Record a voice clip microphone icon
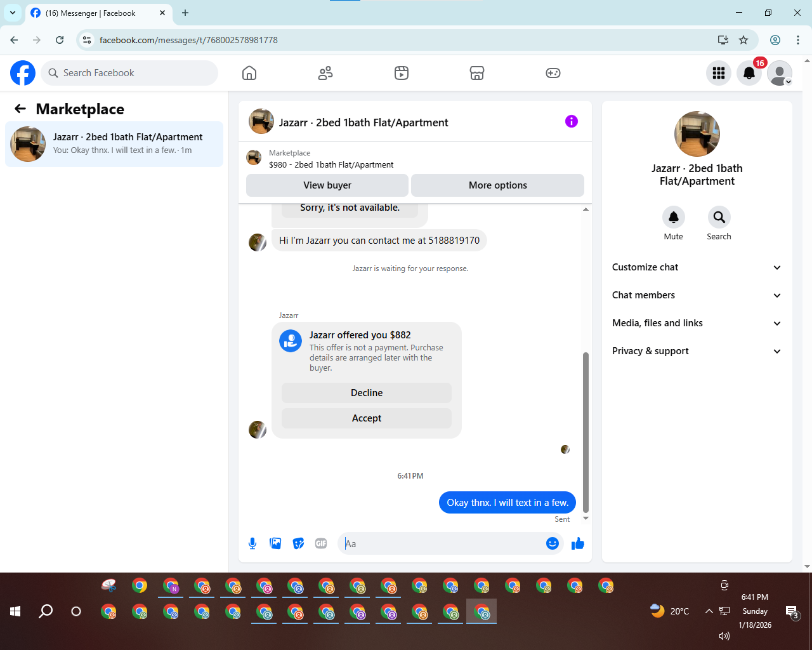The image size is (812, 650). pos(252,543)
